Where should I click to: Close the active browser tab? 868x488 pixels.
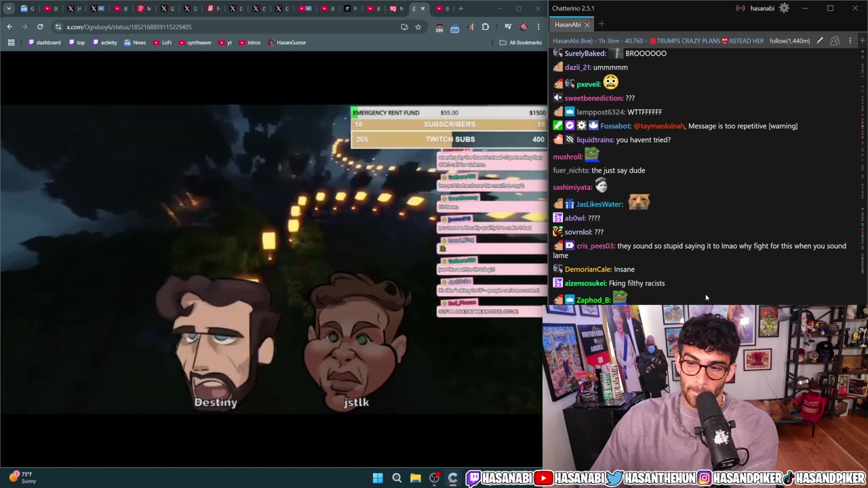tap(423, 9)
